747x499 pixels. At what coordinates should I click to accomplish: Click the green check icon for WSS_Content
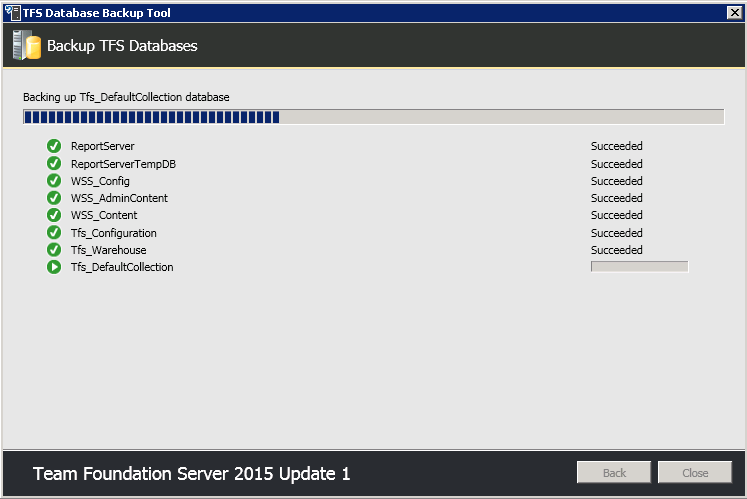54,215
